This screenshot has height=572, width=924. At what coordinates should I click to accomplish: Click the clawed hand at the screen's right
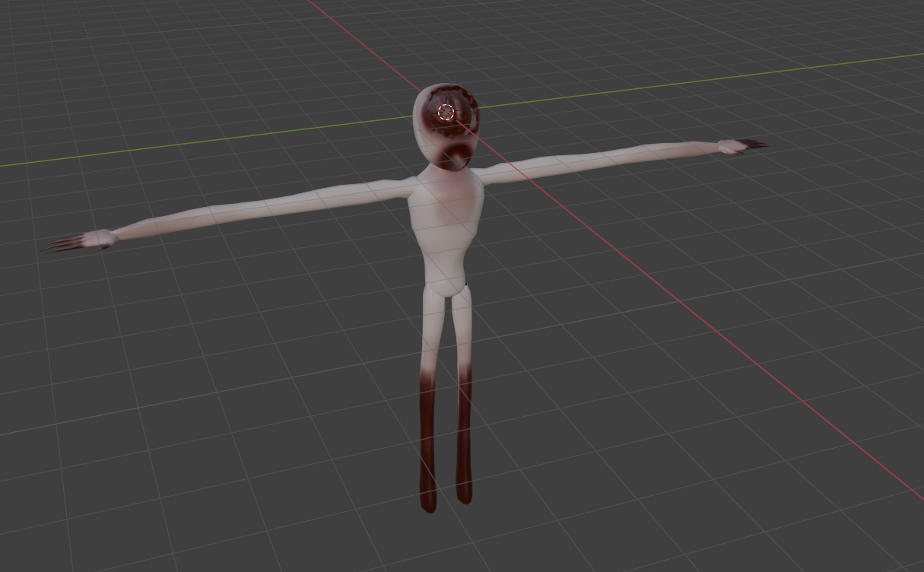[742, 146]
